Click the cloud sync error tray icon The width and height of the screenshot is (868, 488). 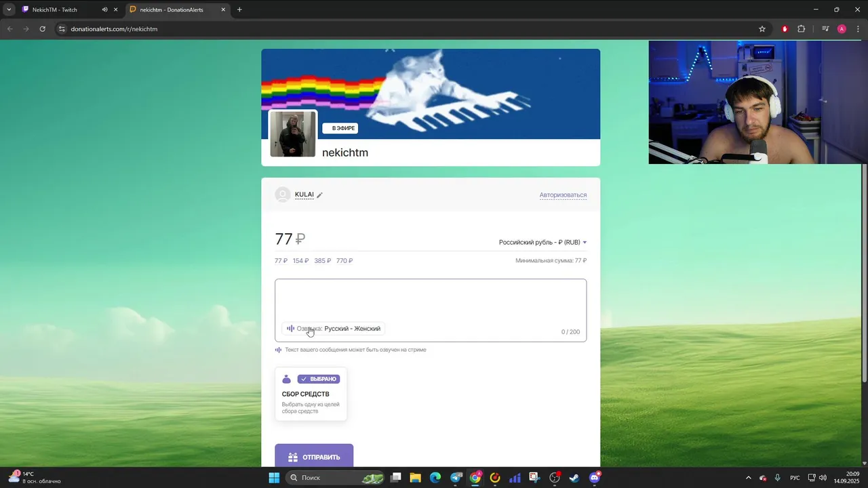click(763, 478)
